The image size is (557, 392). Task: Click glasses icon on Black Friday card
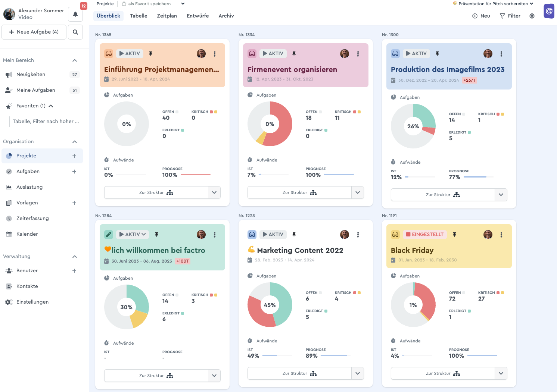[395, 235]
